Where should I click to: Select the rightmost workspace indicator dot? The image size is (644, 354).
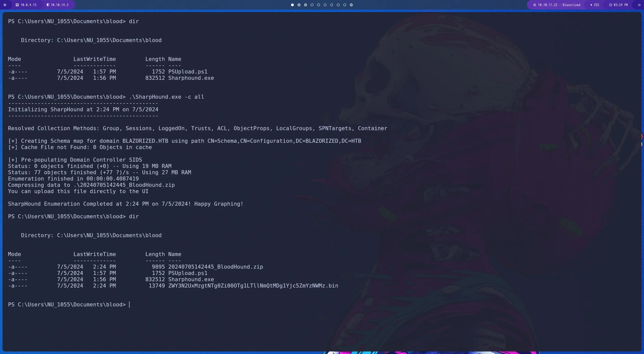(351, 5)
